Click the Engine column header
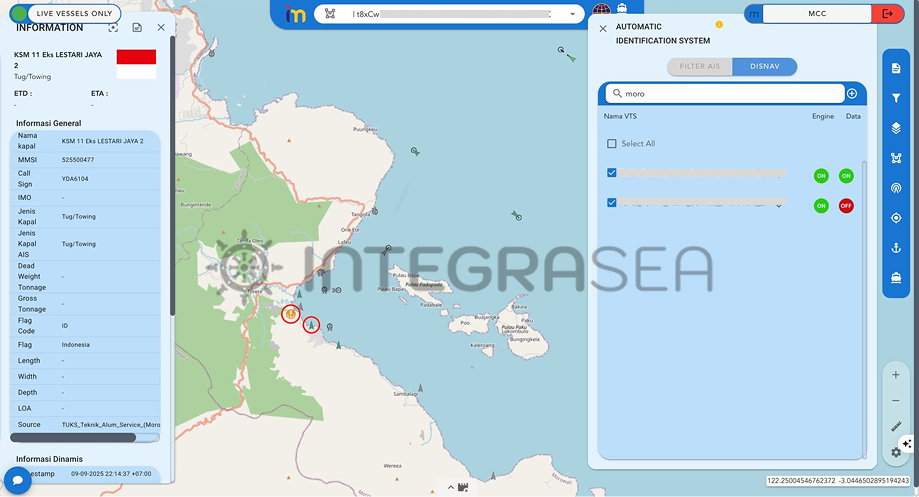Screen dimensions: 919x497 coord(823,116)
